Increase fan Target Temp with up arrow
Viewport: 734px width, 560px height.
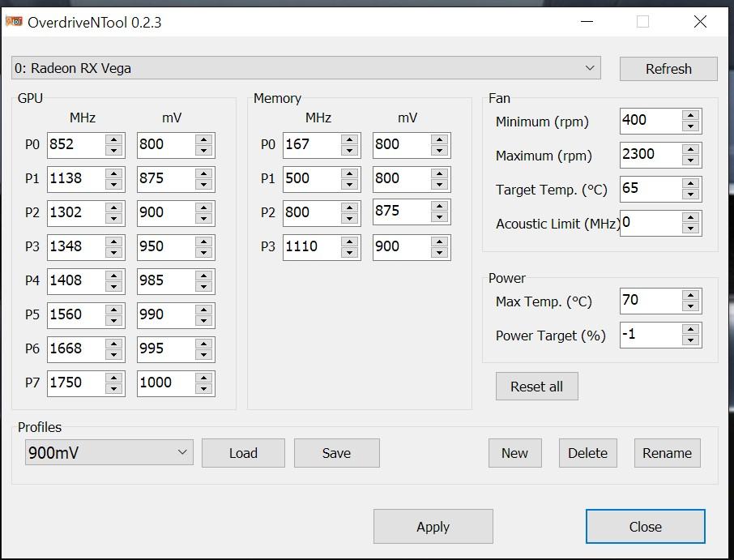[x=690, y=183]
